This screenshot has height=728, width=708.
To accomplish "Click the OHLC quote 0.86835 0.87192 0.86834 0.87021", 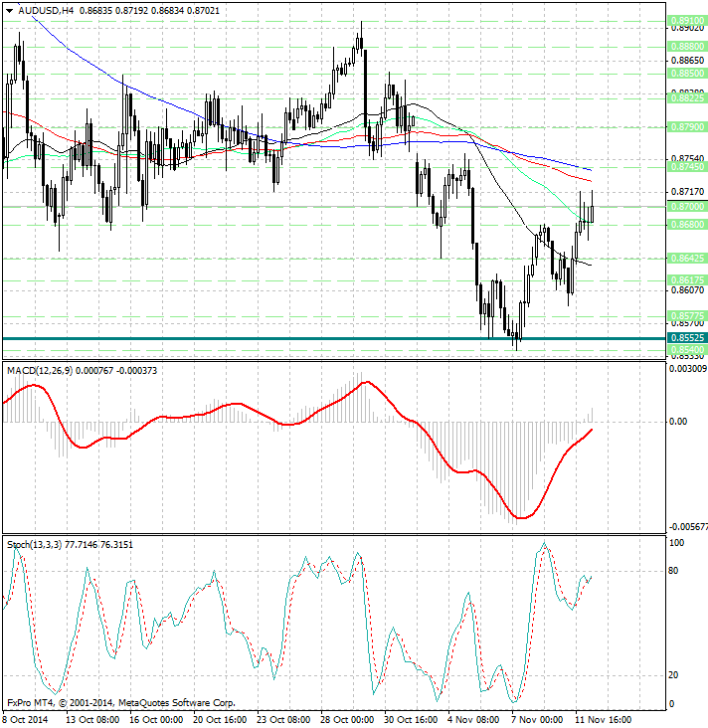I will coord(149,10).
